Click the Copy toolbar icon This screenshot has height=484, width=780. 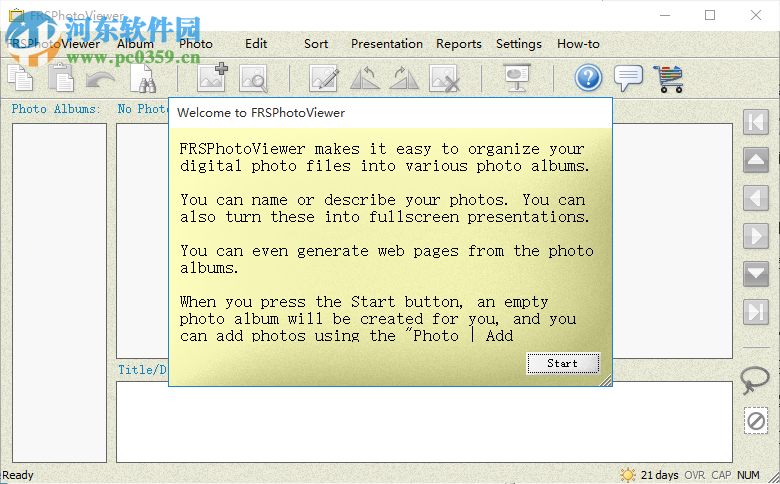tap(20, 78)
